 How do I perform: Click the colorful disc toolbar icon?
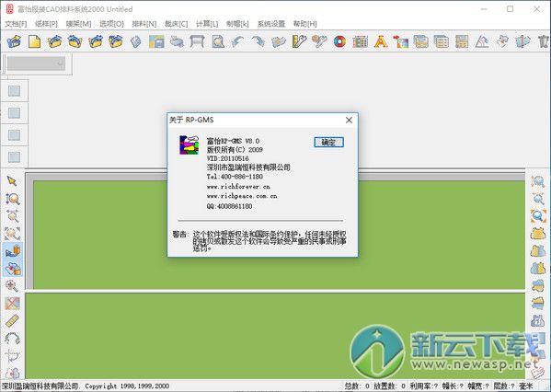(339, 41)
